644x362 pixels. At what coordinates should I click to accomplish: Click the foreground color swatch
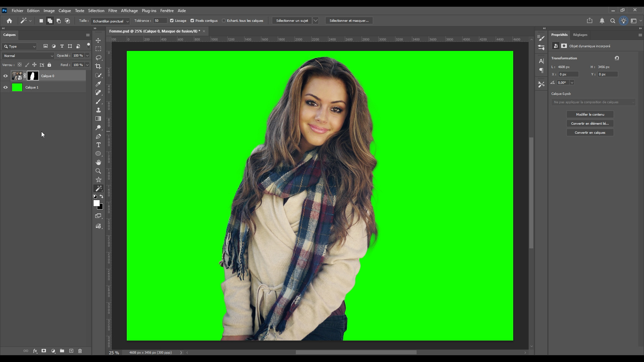click(x=96, y=203)
